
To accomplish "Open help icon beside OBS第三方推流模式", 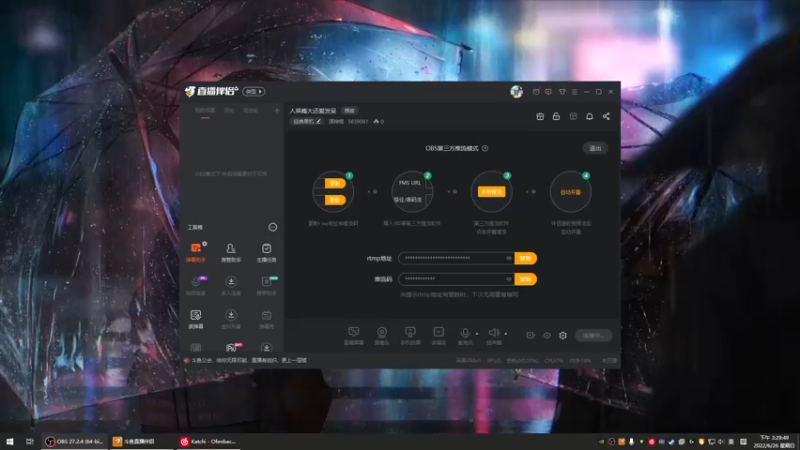I will point(485,148).
